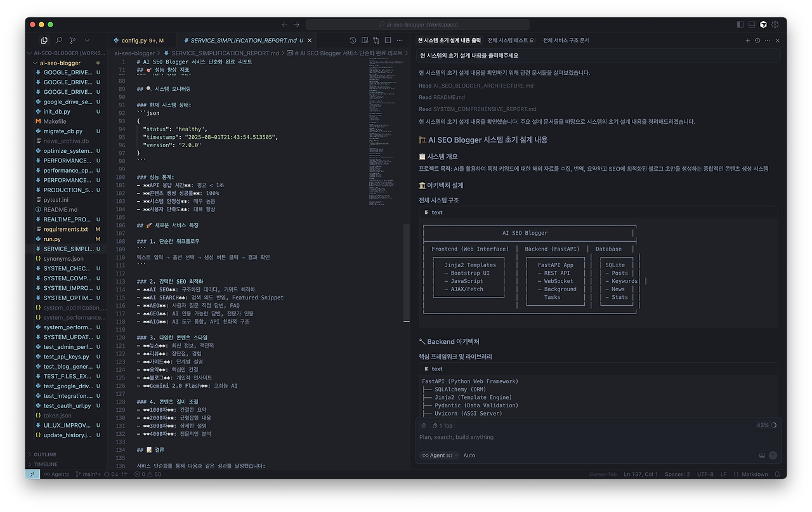Synchronize changes in status bar
Screen dimensions: 812x512
[117, 474]
